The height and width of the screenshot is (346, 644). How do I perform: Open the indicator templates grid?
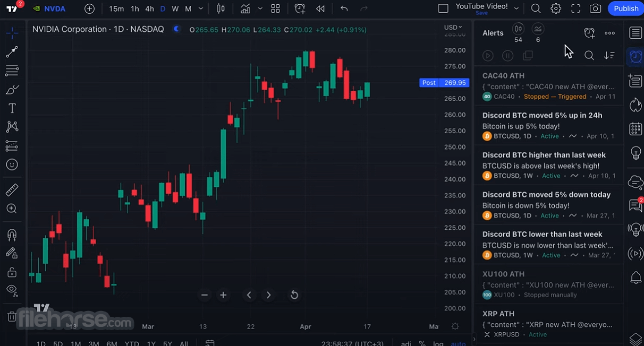pos(275,8)
